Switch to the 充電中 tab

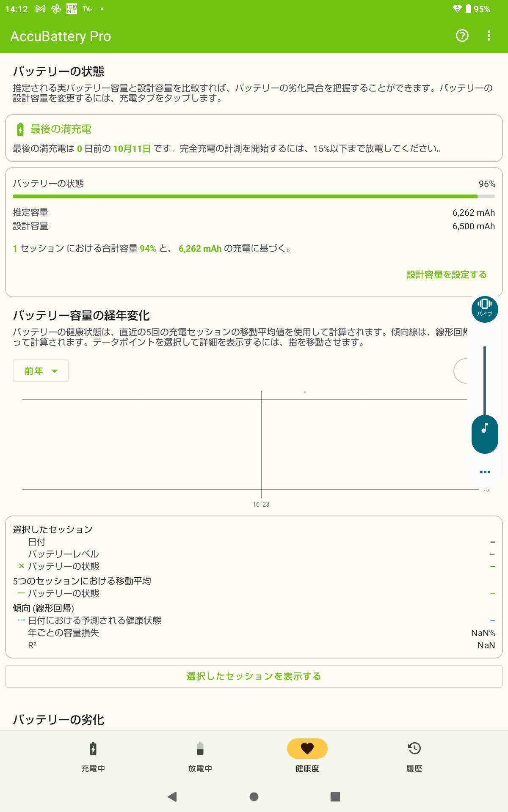pos(93,757)
